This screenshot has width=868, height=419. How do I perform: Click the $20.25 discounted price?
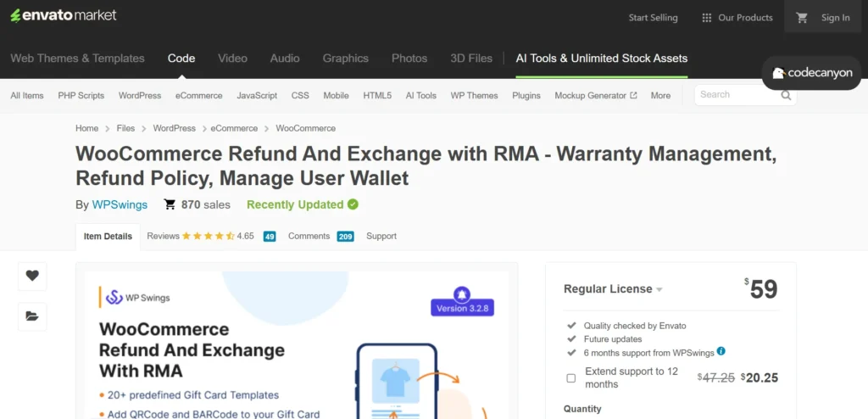(759, 378)
